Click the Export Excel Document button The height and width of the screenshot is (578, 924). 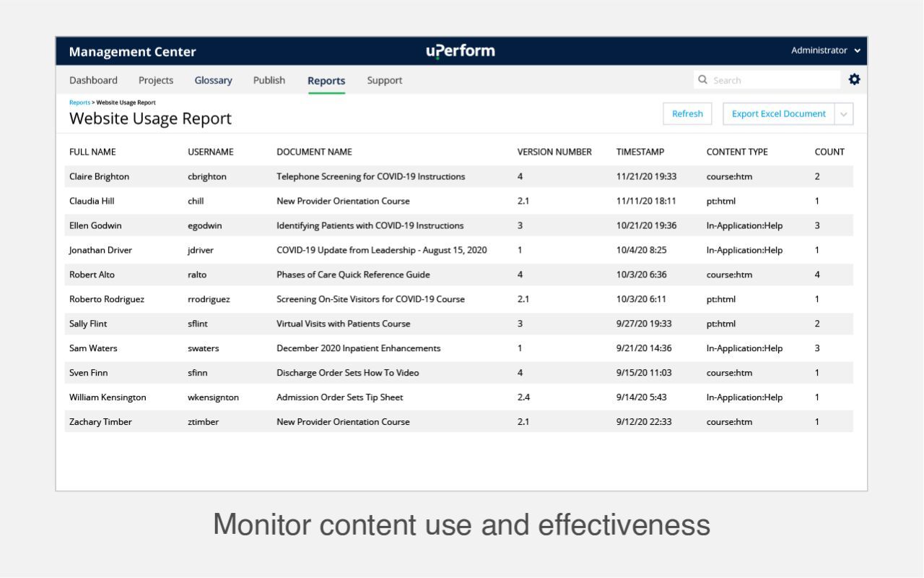point(779,114)
